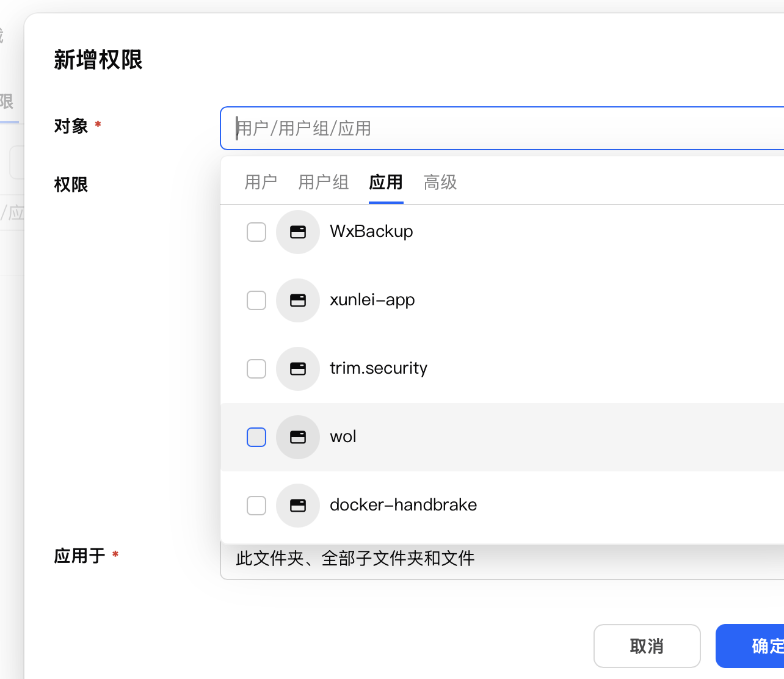Screen dimensions: 784x679
Task: Toggle the wol checkbox
Action: 256,437
